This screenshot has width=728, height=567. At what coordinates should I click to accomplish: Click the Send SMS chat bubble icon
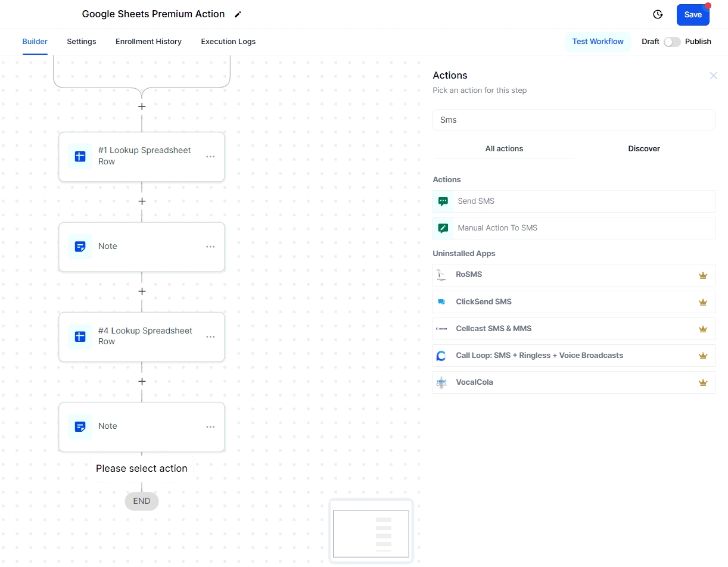tap(443, 201)
